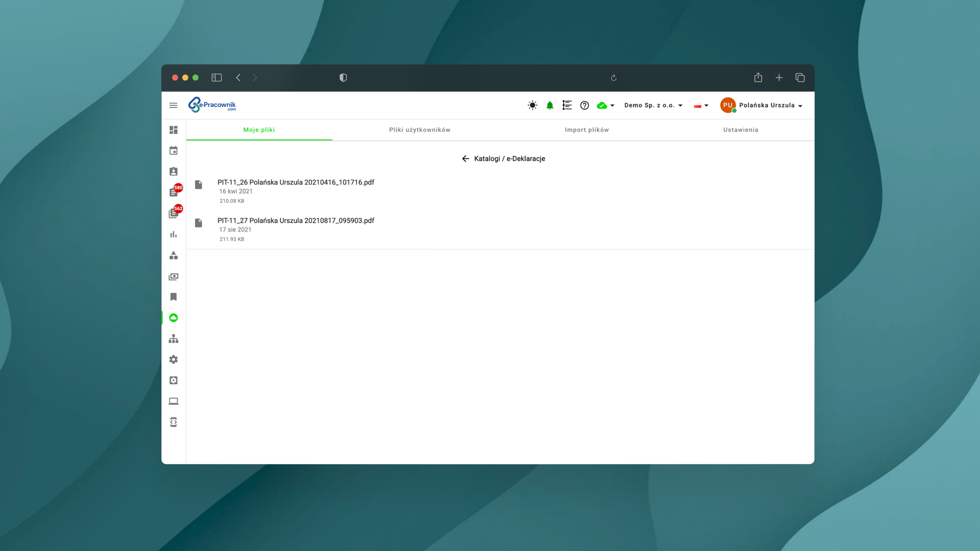The width and height of the screenshot is (980, 551).
Task: Open the dashboard icon in sidebar
Action: click(173, 130)
